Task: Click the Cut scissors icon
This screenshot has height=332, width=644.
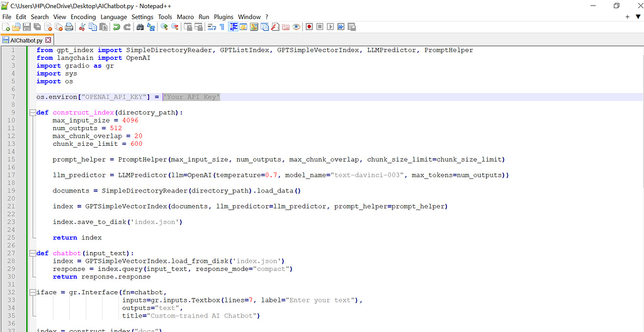Action: [x=82, y=27]
